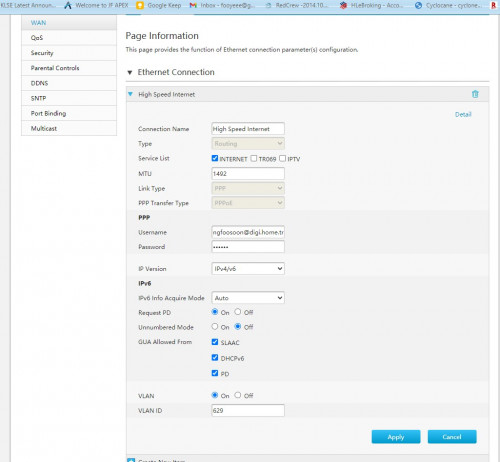Toggle the SLAAC checkbox
Screen dimensions: 500x462
coord(215,342)
